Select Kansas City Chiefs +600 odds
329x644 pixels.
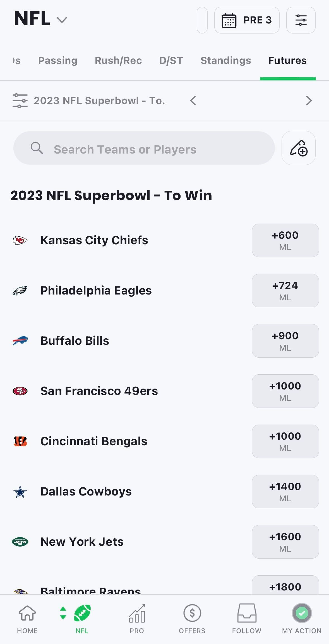(285, 240)
